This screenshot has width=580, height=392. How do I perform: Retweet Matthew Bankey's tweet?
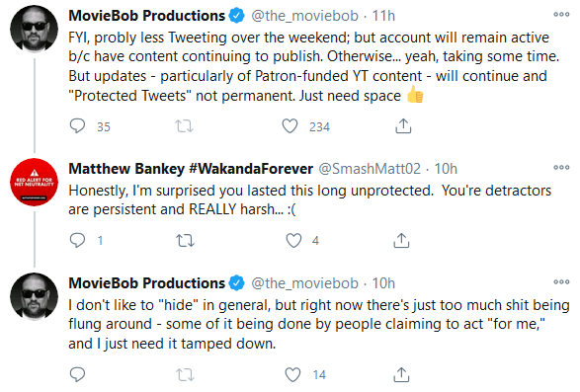coord(185,240)
